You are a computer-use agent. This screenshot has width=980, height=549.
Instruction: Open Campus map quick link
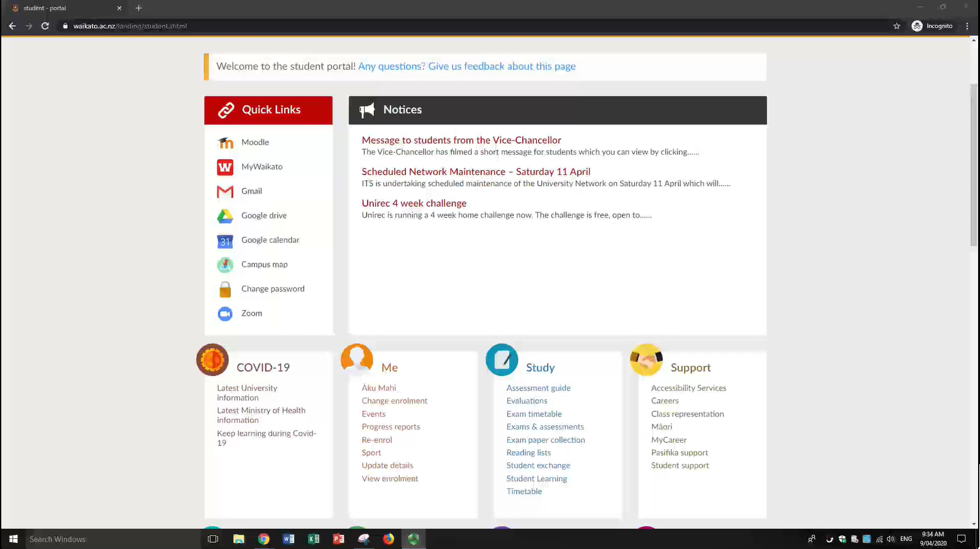pos(264,265)
